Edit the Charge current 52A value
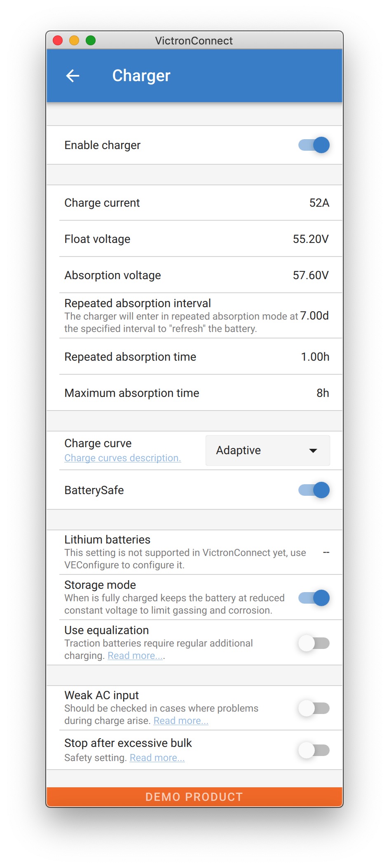This screenshot has width=389, height=868. (319, 203)
